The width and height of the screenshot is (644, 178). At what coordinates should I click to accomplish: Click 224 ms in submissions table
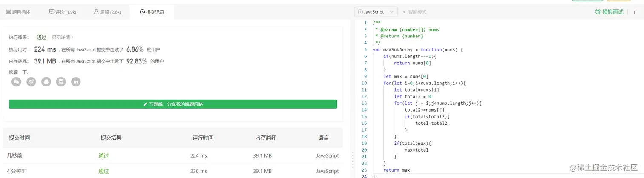(x=198, y=156)
